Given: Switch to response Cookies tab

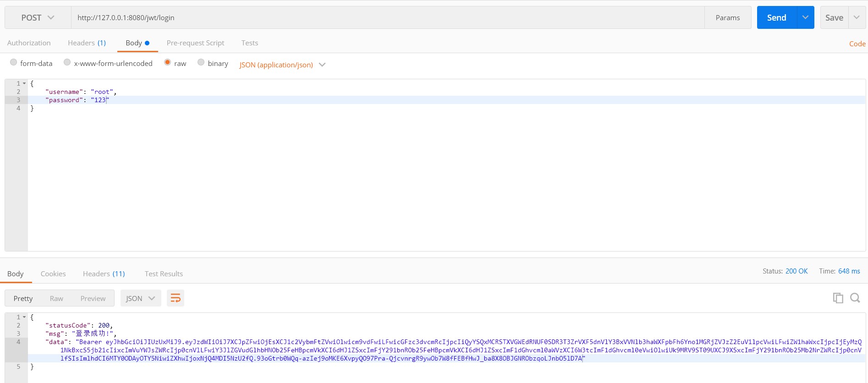Looking at the screenshot, I should [53, 274].
